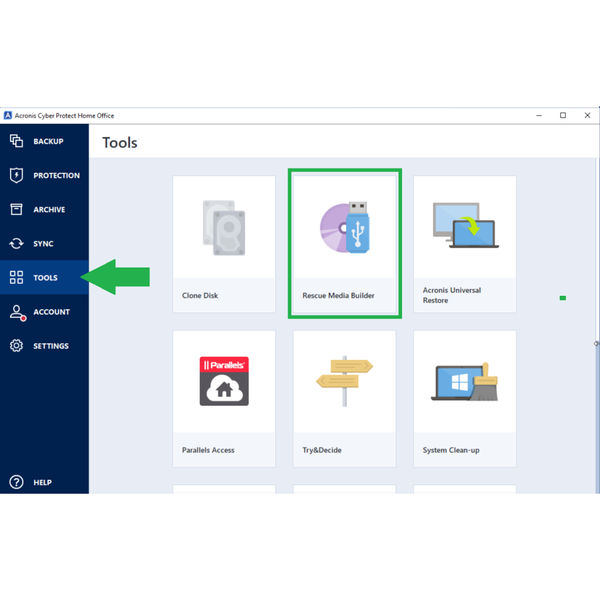Open the Account person icon

pyautogui.click(x=17, y=312)
